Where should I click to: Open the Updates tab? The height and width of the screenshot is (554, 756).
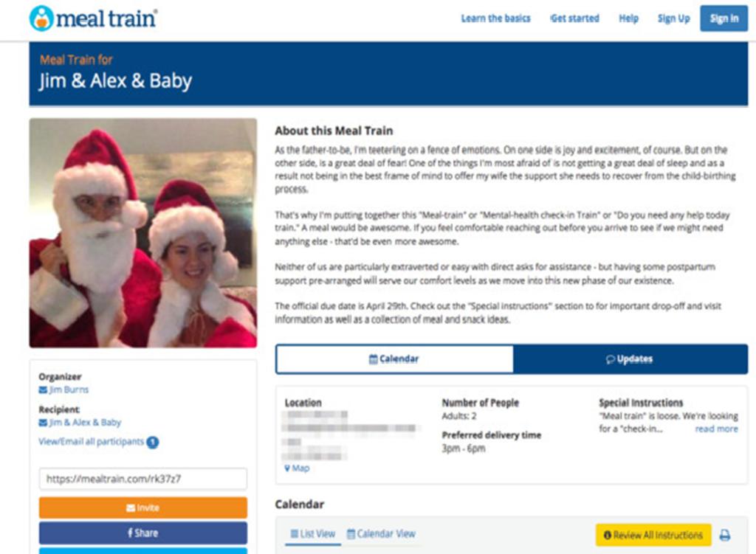click(629, 359)
